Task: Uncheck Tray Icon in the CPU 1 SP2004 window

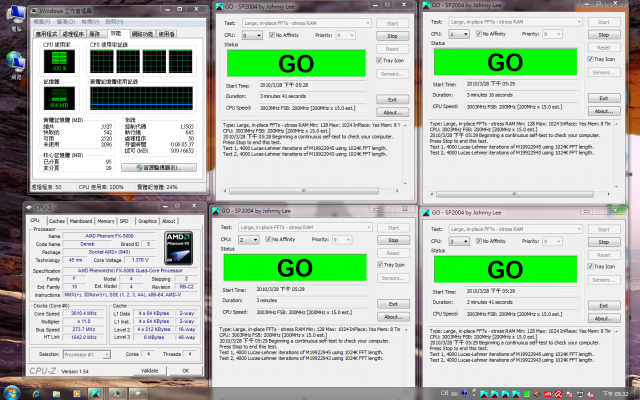Action: coord(601,59)
